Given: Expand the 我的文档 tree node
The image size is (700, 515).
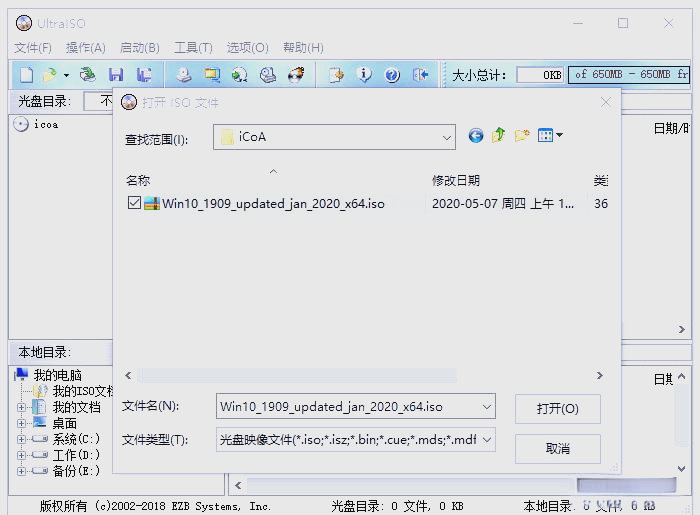Looking at the screenshot, I should tap(21, 407).
